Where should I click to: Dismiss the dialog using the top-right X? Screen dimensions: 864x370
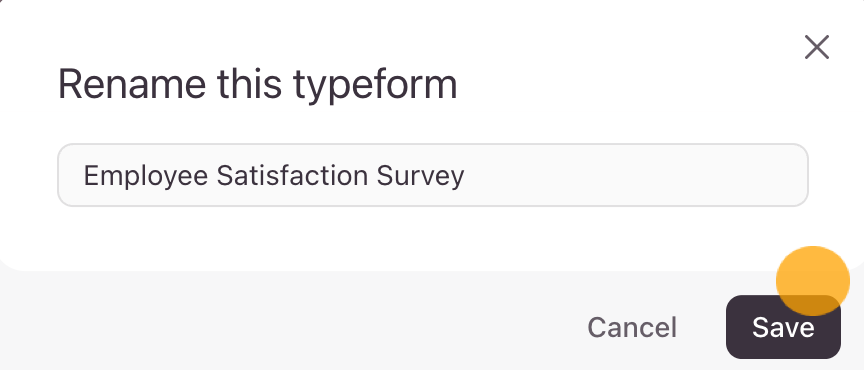(x=817, y=47)
